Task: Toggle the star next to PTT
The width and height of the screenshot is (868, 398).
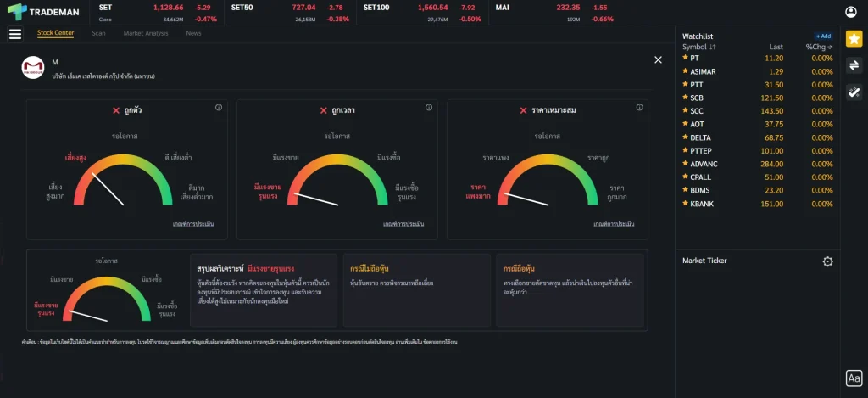Action: pyautogui.click(x=686, y=85)
